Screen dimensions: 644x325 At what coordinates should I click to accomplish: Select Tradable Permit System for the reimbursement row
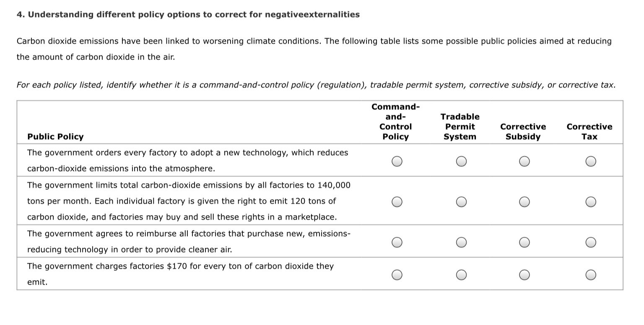coord(461,242)
